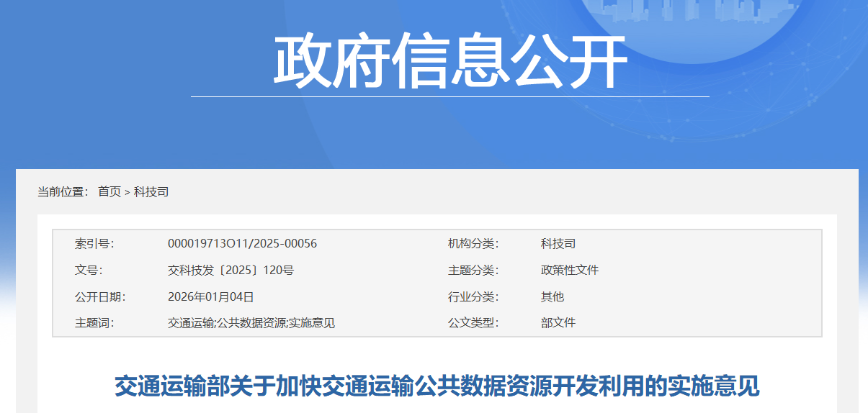Click the 部文件 document type value
The height and width of the screenshot is (413, 868).
point(558,323)
